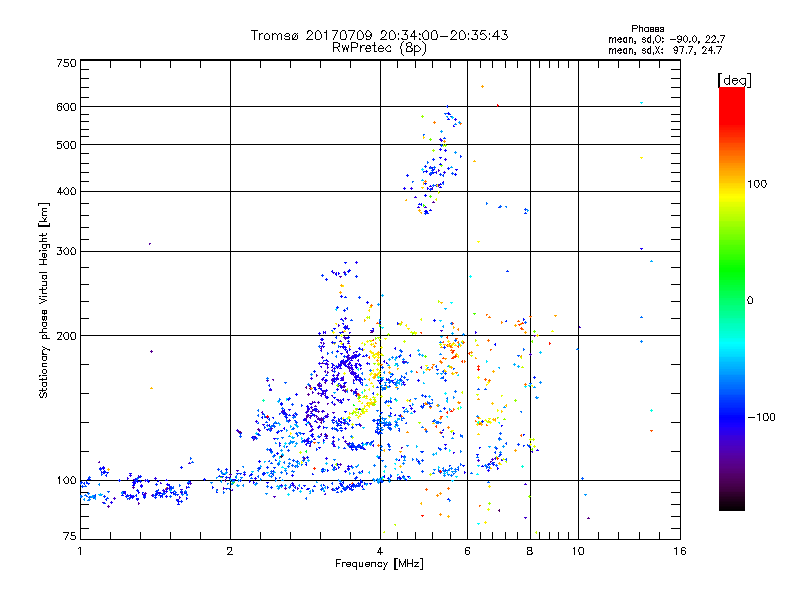The width and height of the screenshot is (800, 600).
Task: Click the y-axis '400' tick label
Action: click(66, 191)
